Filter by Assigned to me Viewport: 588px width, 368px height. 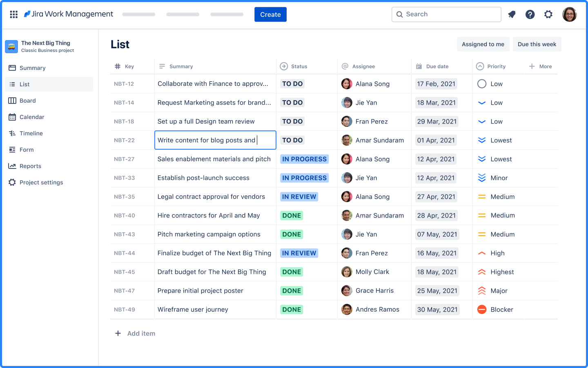[483, 44]
